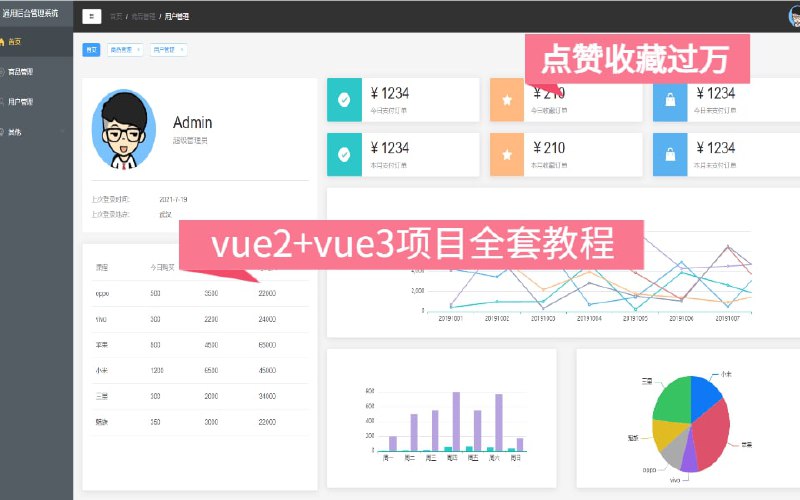Open the user avatar in top-right corner
The image size is (800, 500).
pos(793,16)
